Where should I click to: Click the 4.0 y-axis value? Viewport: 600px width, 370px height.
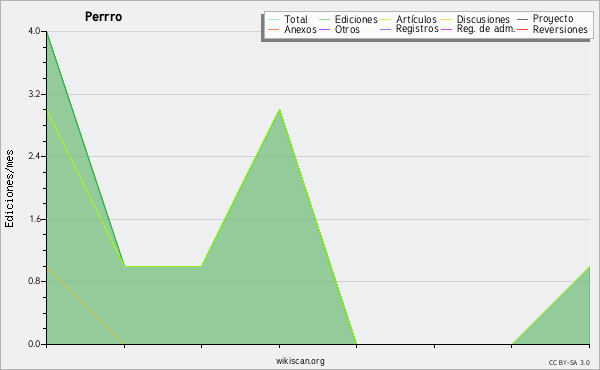(x=34, y=31)
